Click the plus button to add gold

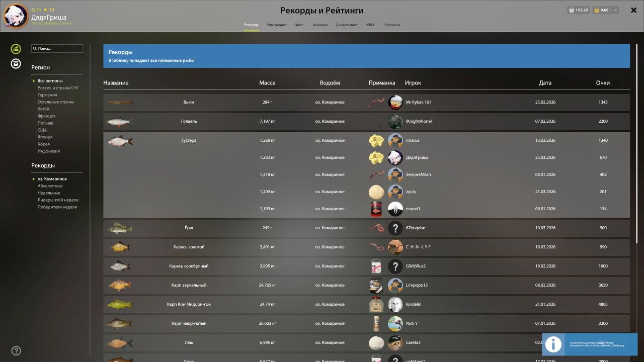coord(615,10)
